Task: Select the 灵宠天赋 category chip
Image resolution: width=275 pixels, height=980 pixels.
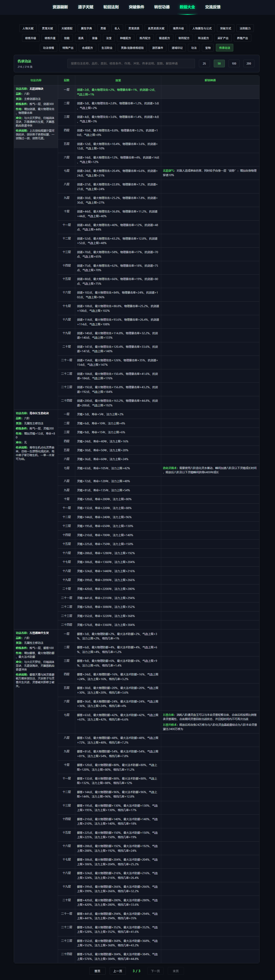Action: [48, 28]
